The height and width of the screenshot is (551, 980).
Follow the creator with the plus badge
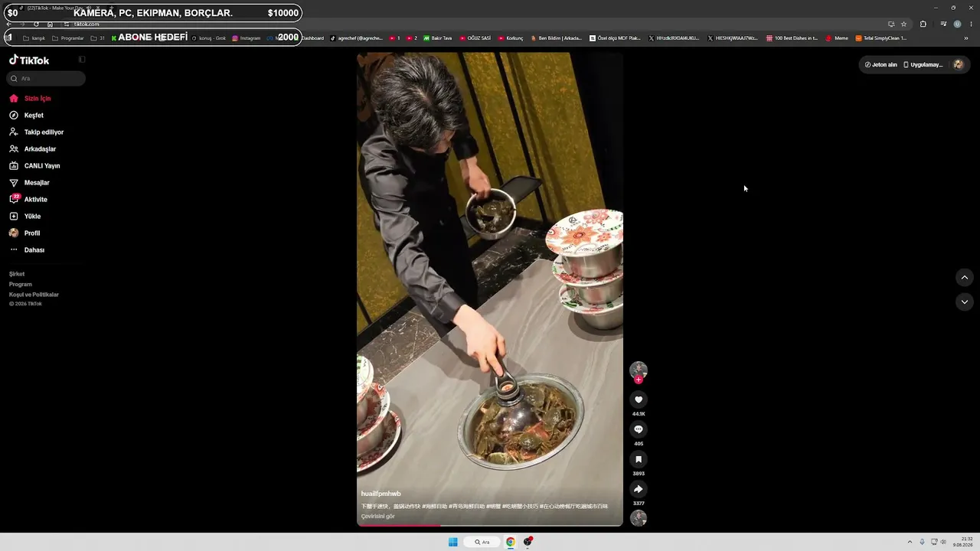639,380
